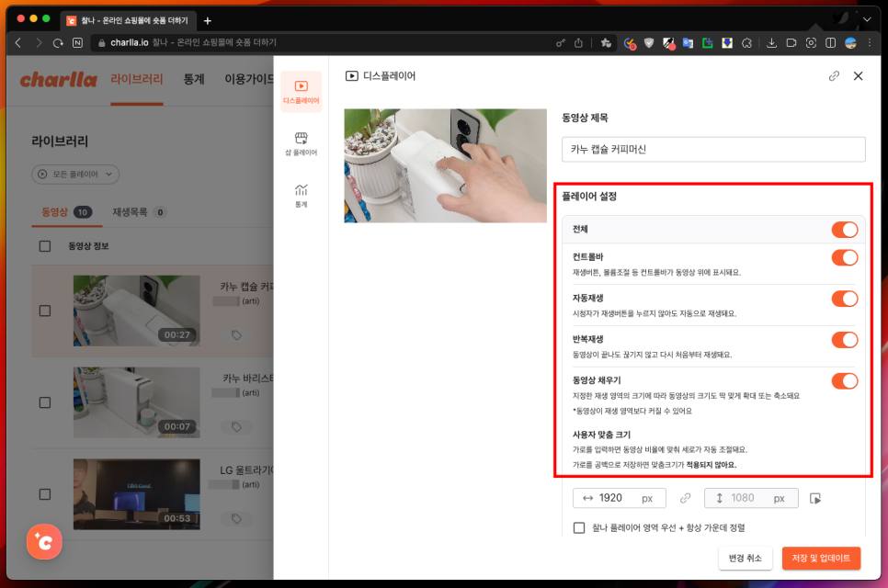Open a new browser tab with plus
Viewport: 888px width, 588px height.
click(208, 21)
